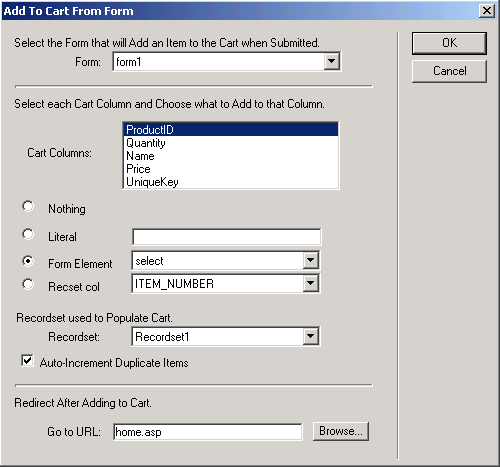Screen dimensions: 500x467
Task: Choose the Form Element radio option
Action: click(28, 261)
